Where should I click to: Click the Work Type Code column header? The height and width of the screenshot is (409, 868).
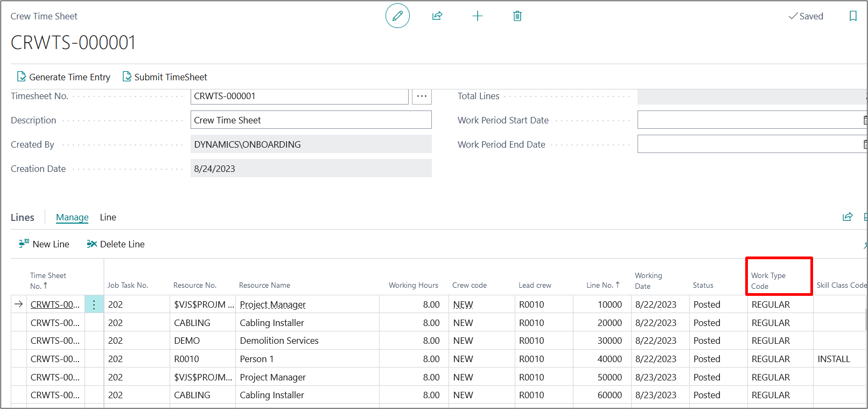(x=768, y=280)
